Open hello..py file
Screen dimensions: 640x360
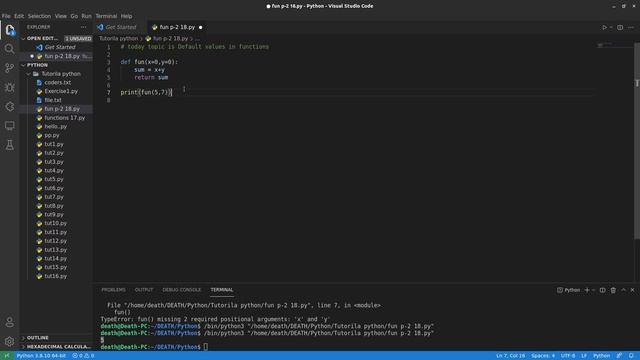[56, 127]
